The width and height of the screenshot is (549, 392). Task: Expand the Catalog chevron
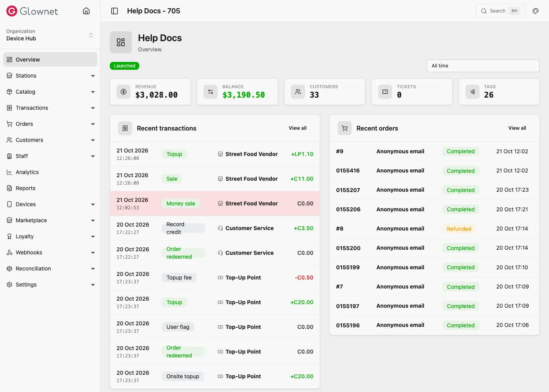pyautogui.click(x=93, y=92)
